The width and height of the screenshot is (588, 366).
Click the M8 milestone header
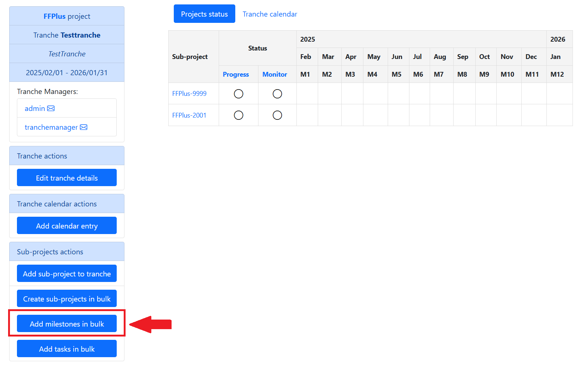click(465, 74)
